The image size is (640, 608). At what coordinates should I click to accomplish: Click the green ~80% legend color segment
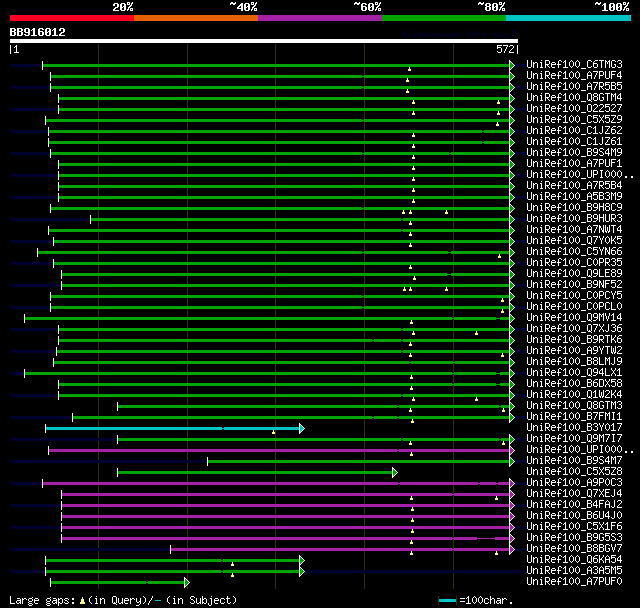(444, 18)
